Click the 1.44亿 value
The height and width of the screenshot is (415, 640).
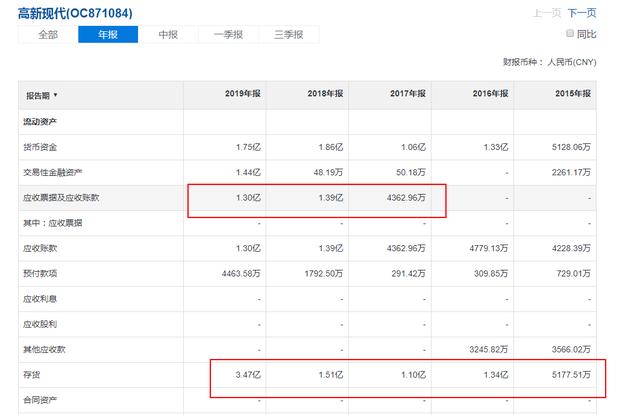[248, 172]
